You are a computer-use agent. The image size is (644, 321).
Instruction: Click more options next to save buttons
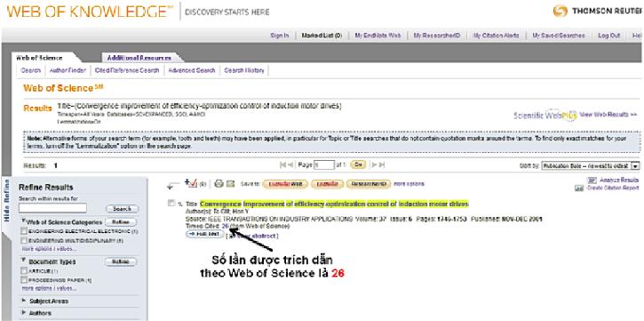409,184
